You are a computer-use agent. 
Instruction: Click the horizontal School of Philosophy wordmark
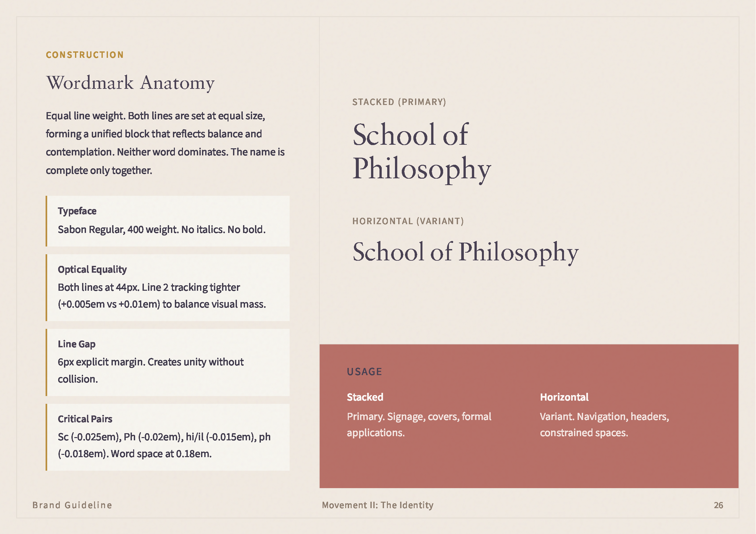pos(465,252)
